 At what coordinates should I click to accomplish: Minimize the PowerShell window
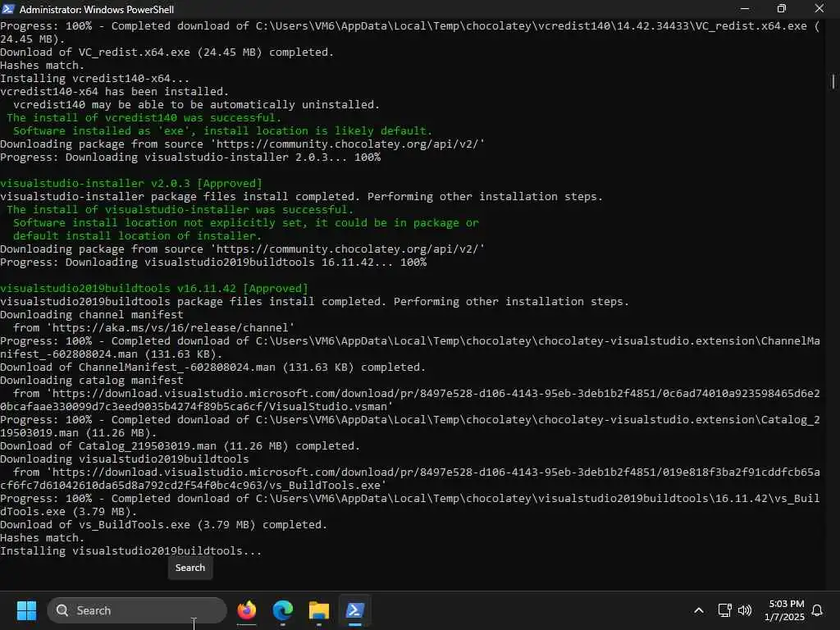click(x=745, y=8)
